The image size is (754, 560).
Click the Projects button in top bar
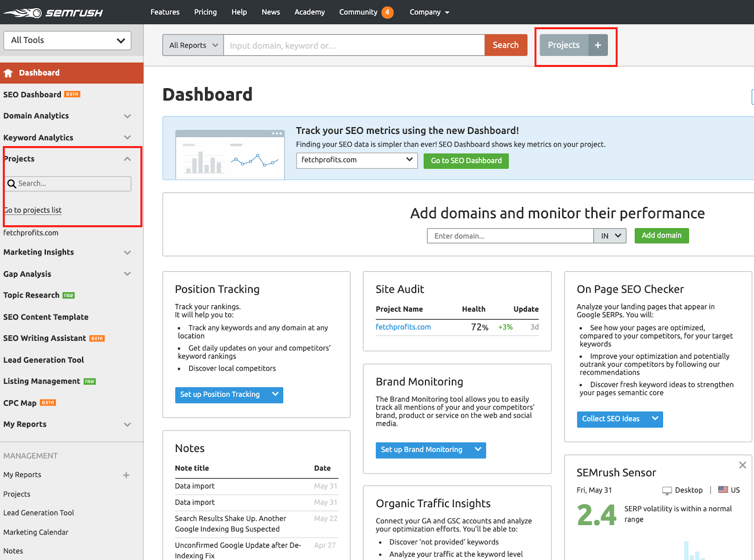point(564,45)
